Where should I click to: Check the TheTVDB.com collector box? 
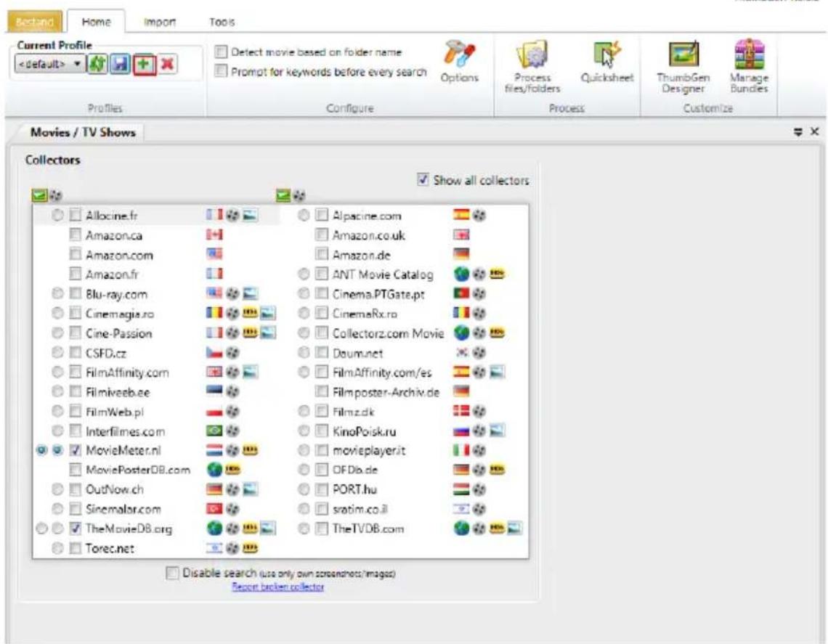coord(322,528)
